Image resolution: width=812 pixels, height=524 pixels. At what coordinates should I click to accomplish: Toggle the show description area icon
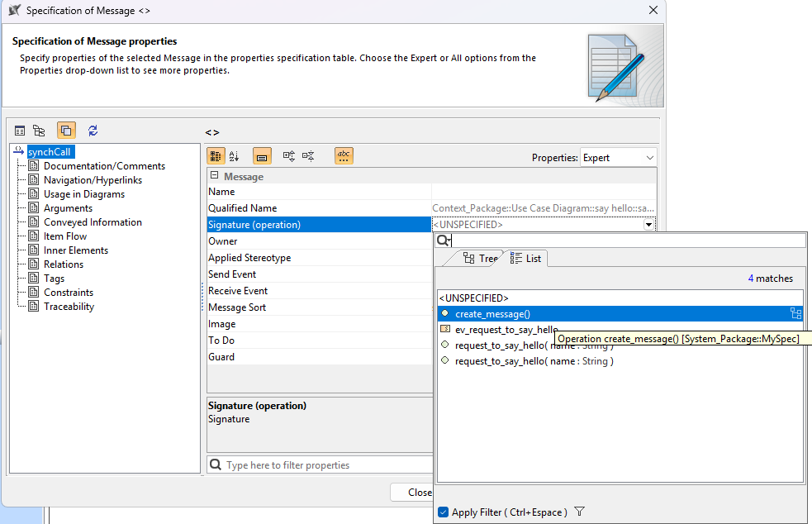click(x=262, y=155)
